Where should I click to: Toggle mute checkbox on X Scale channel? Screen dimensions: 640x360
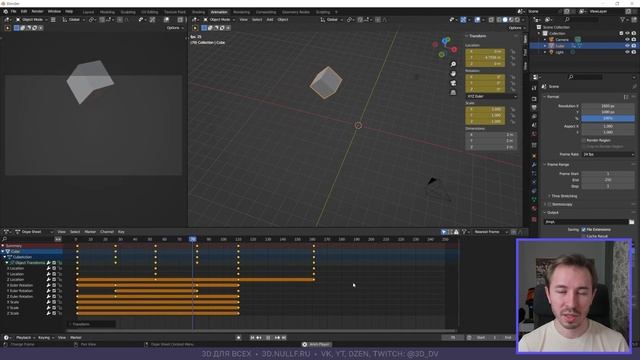(x=54, y=302)
